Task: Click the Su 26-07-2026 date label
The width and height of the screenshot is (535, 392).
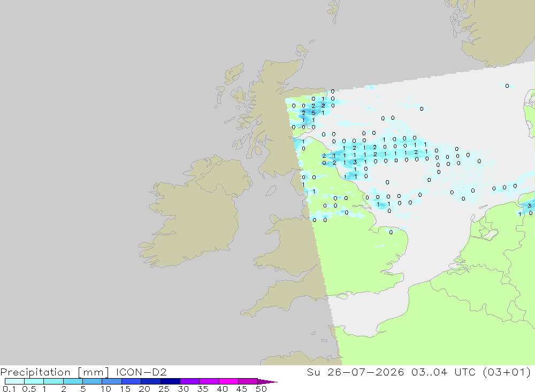Action: (x=355, y=372)
